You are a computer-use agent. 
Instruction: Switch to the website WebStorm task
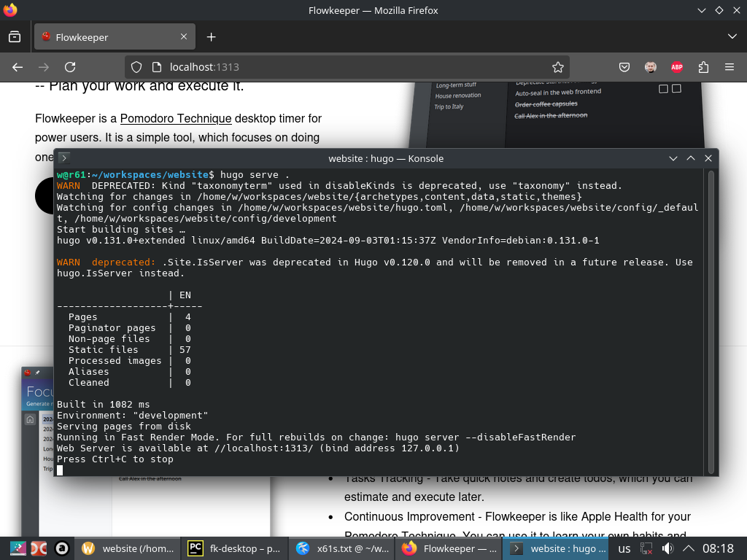(127, 548)
